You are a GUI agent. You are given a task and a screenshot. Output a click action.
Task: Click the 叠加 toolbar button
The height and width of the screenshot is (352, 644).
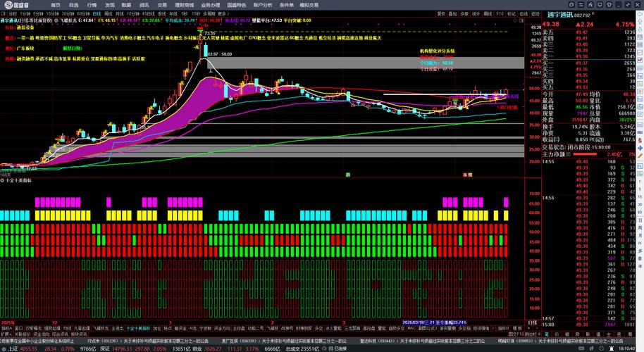452,13
